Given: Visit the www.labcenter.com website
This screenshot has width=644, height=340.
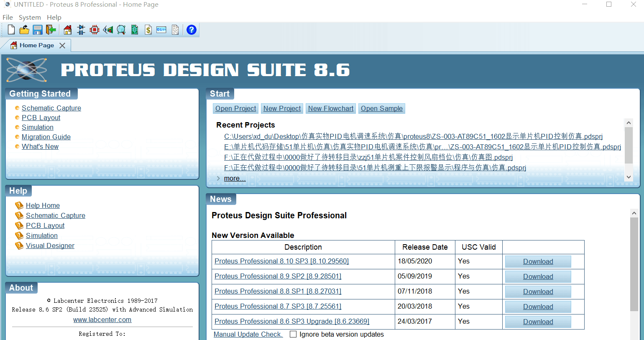Looking at the screenshot, I should [x=102, y=320].
